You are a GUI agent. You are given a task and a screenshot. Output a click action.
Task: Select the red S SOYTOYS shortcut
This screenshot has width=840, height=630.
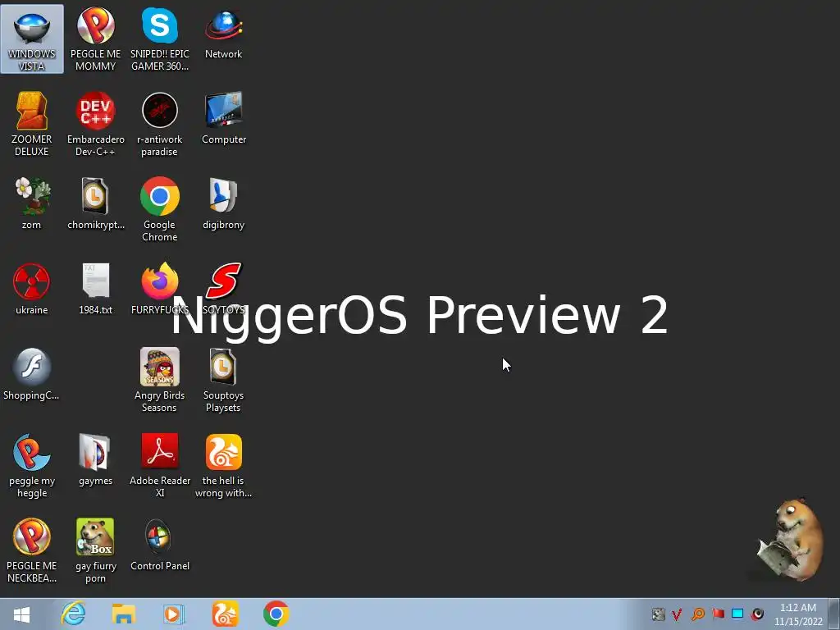tap(223, 289)
